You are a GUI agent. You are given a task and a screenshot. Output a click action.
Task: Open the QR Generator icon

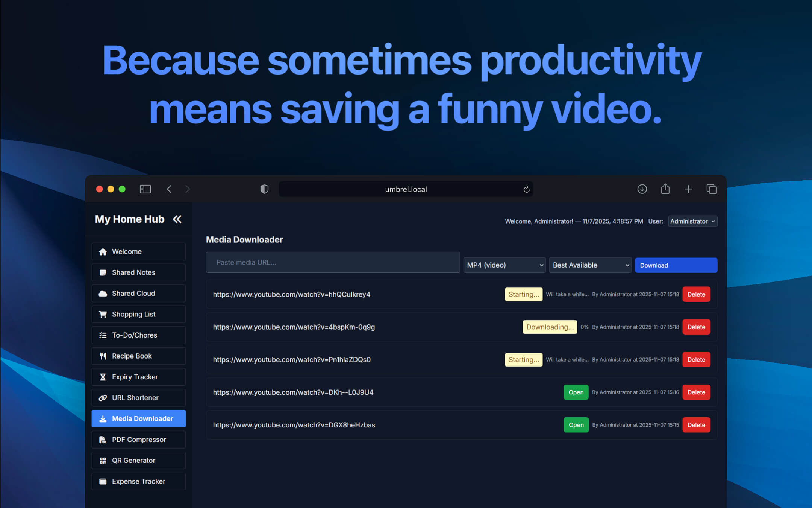tap(104, 460)
